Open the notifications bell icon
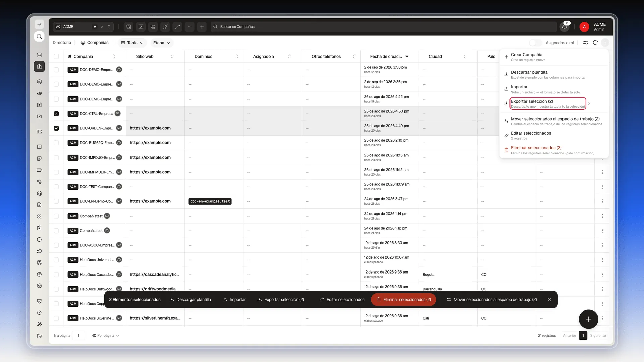This screenshot has height=362, width=644. pos(565,27)
